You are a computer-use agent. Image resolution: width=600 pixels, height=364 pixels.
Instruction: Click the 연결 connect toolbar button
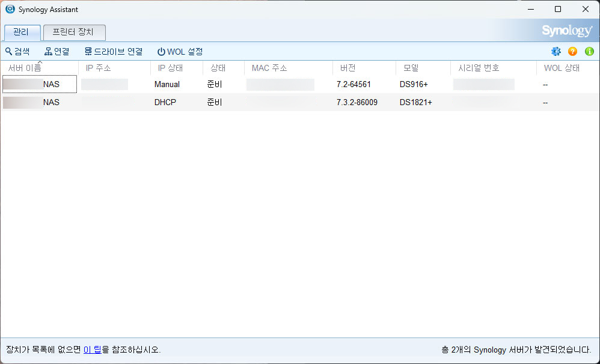(57, 51)
